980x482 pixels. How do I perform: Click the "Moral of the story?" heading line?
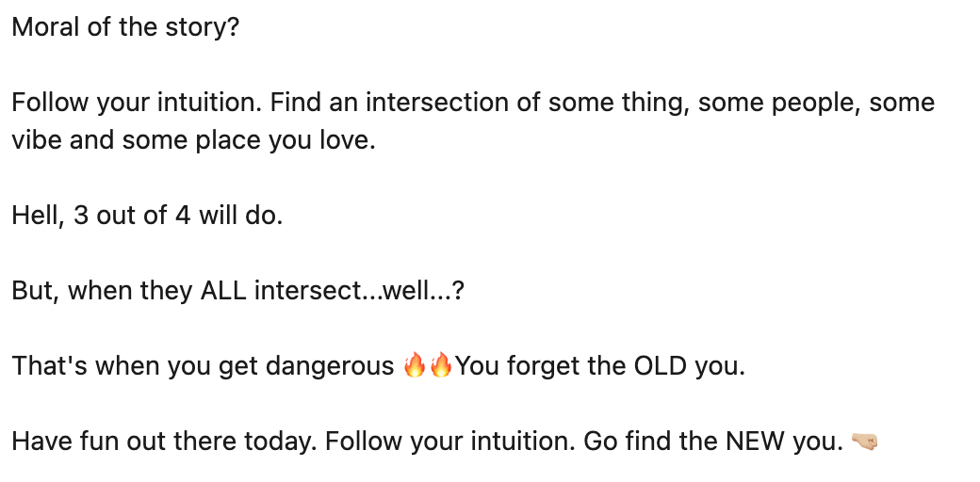pos(125,26)
